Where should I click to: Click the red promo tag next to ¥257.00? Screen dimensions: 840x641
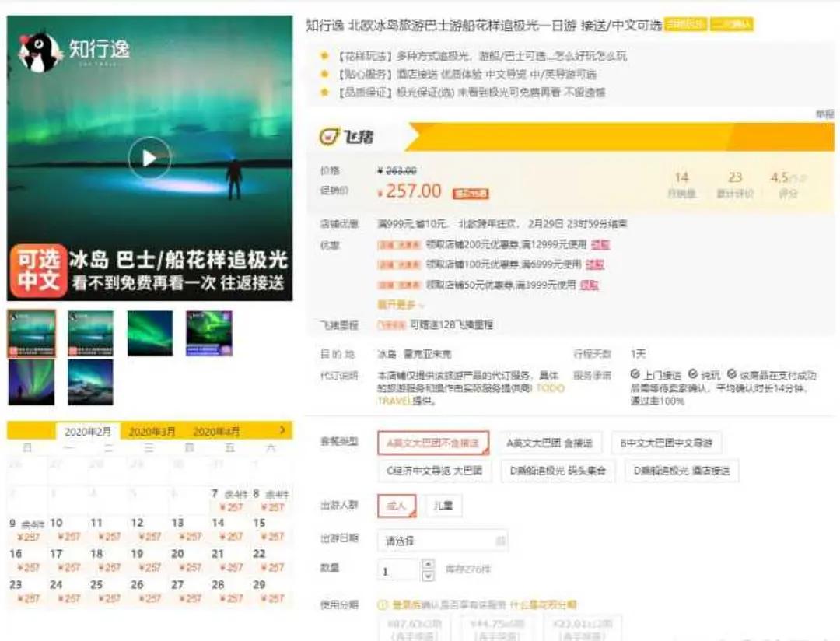click(x=471, y=194)
